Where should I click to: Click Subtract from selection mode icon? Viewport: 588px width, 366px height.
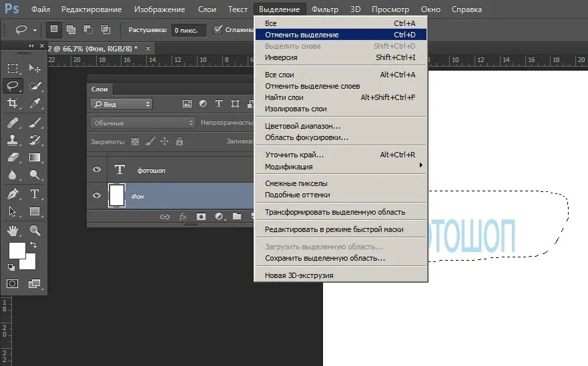tap(89, 29)
